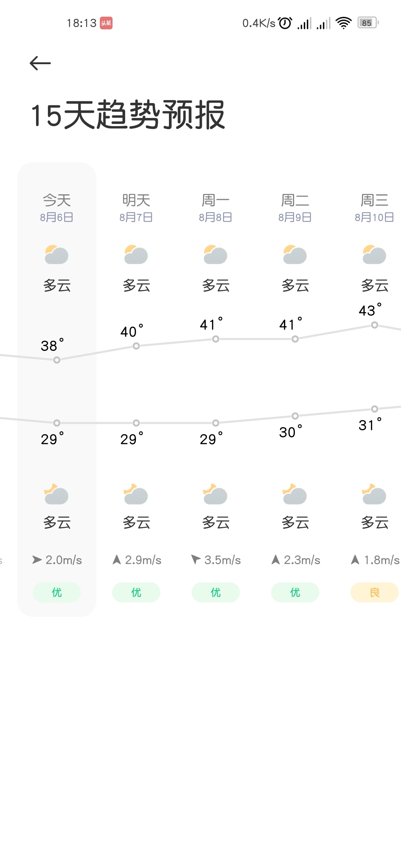The height and width of the screenshot is (868, 401).
Task: Tap the back arrow icon
Action: (x=40, y=63)
